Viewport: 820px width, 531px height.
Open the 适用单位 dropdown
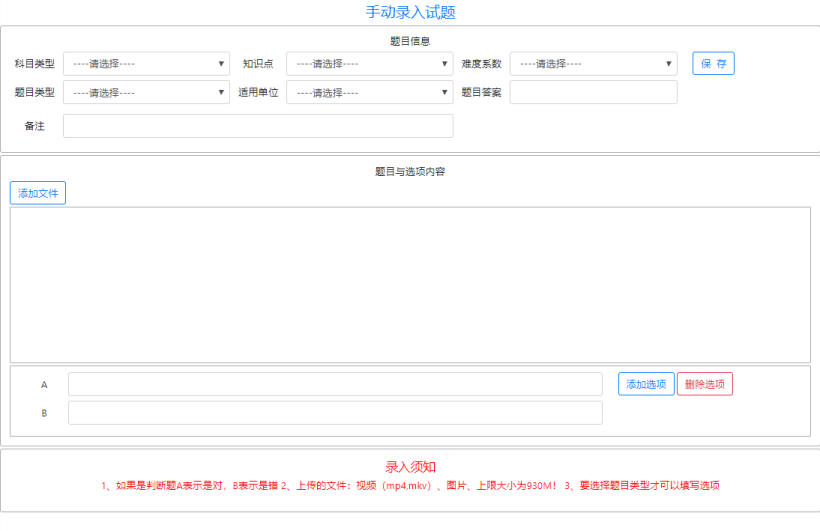pyautogui.click(x=370, y=93)
